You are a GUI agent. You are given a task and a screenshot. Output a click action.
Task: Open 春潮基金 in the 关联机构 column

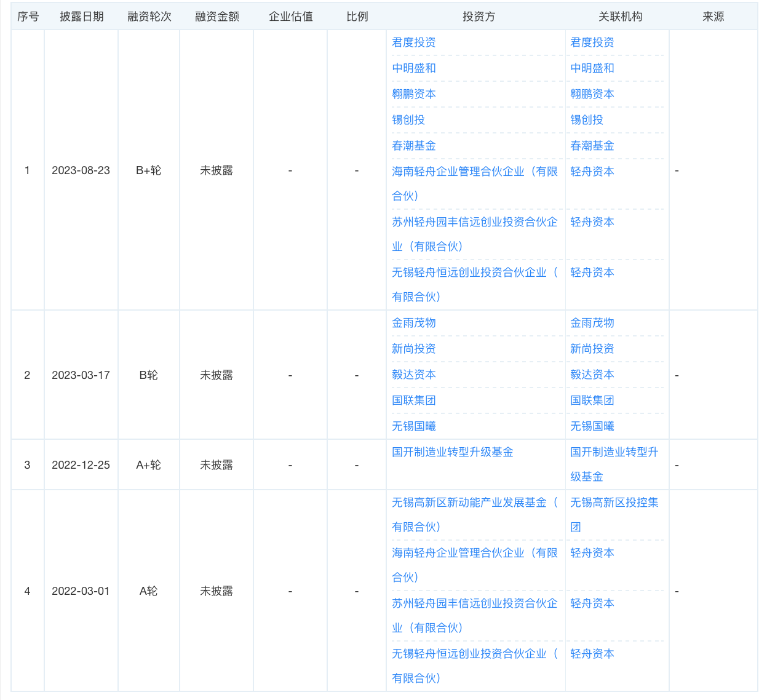[x=592, y=146]
